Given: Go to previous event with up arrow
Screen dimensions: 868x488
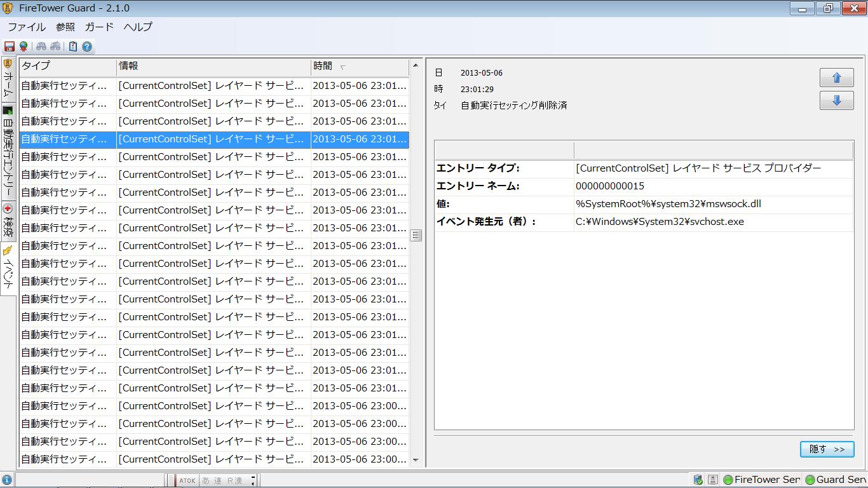Looking at the screenshot, I should [x=836, y=78].
